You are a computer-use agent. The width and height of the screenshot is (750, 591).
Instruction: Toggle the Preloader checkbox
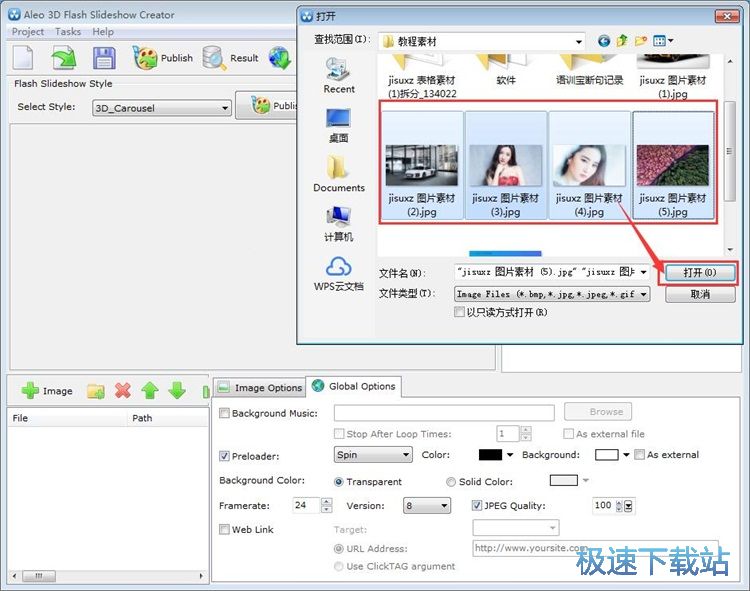click(224, 456)
